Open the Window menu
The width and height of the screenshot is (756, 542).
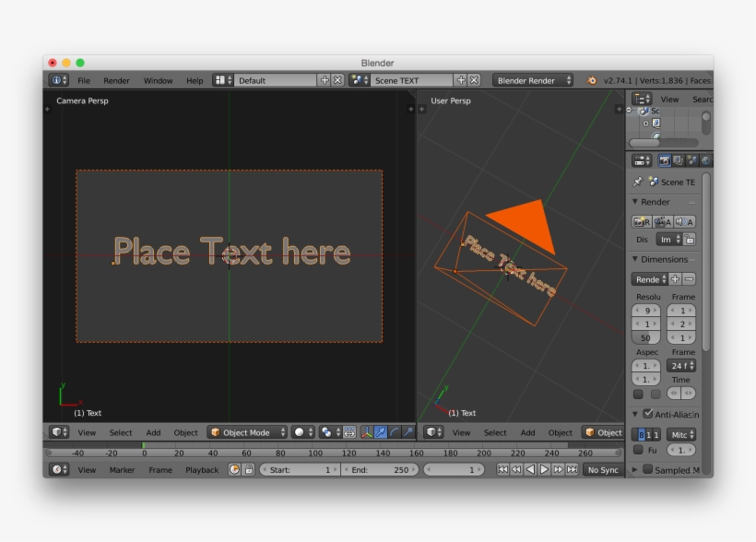tap(158, 80)
